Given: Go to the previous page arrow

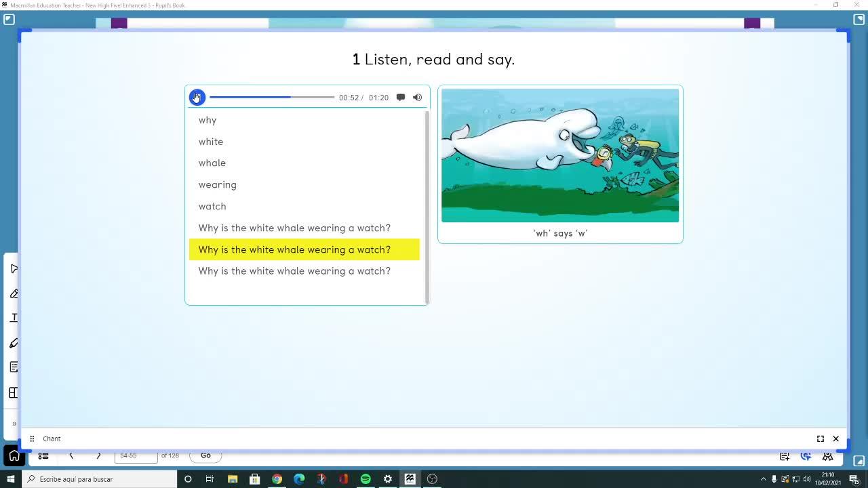Looking at the screenshot, I should point(71,455).
